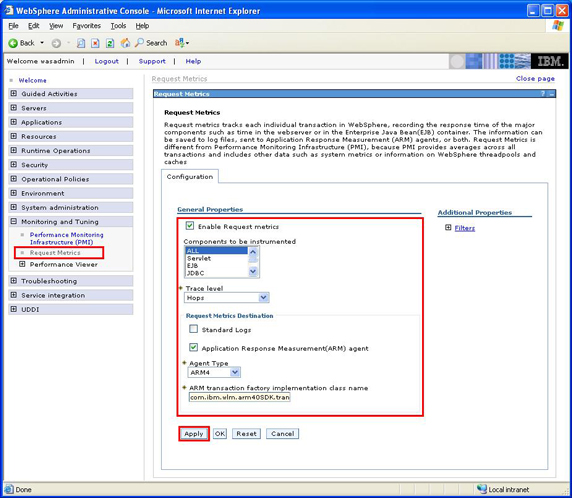The width and height of the screenshot is (572, 498).
Task: Click the components list scroll-down arrow
Action: [x=253, y=271]
